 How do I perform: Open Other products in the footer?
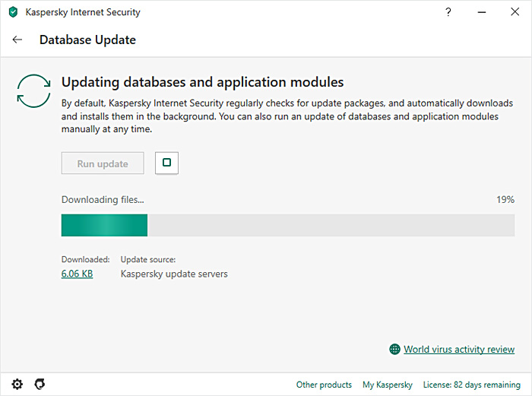[324, 385]
